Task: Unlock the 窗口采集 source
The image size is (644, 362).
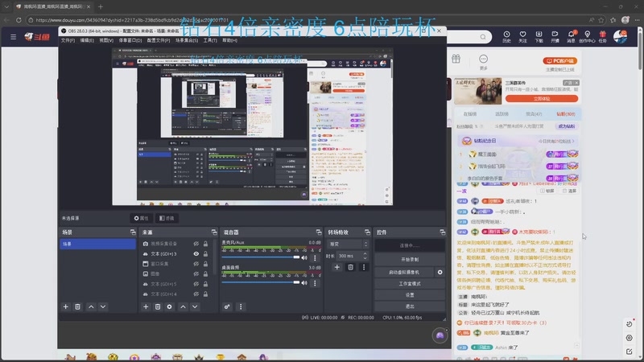Action: point(205,264)
